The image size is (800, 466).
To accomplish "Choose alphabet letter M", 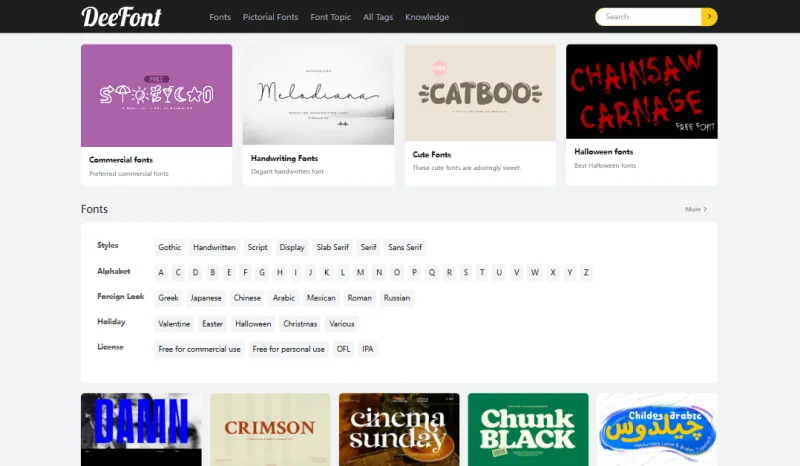I will [x=360, y=273].
